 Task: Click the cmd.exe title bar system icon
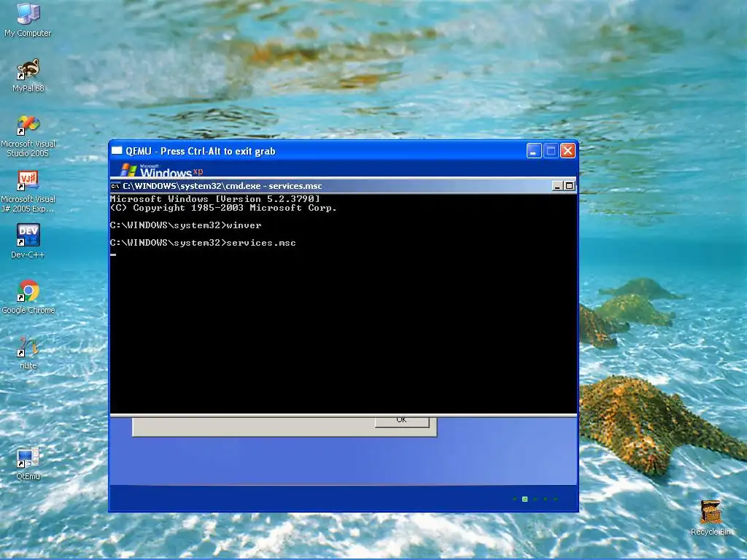(115, 186)
